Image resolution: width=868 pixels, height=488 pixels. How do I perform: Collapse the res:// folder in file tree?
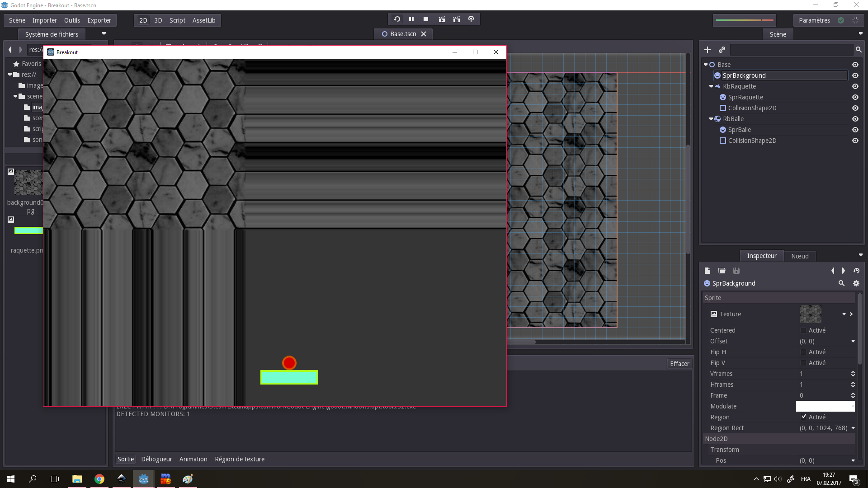tap(10, 75)
